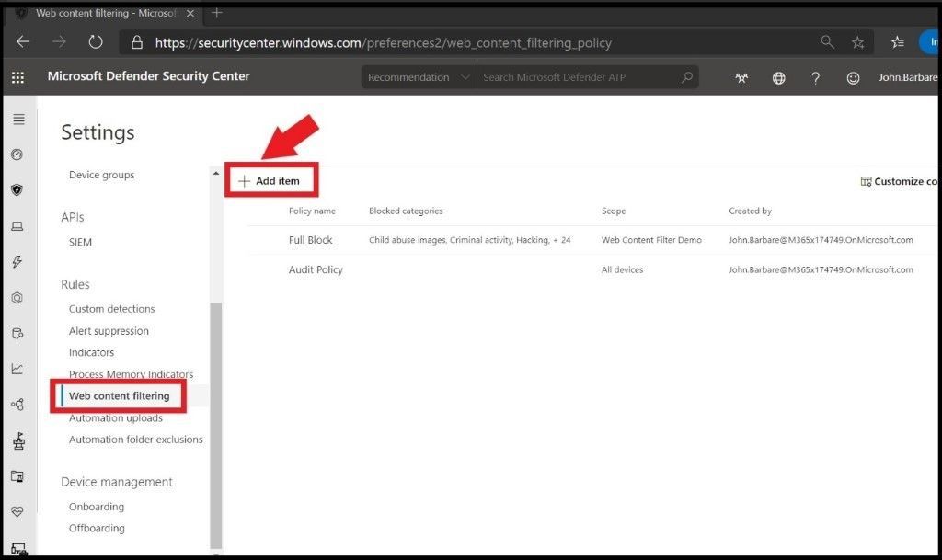Click the globe language icon in header
This screenshot has height=560, width=942.
click(778, 78)
